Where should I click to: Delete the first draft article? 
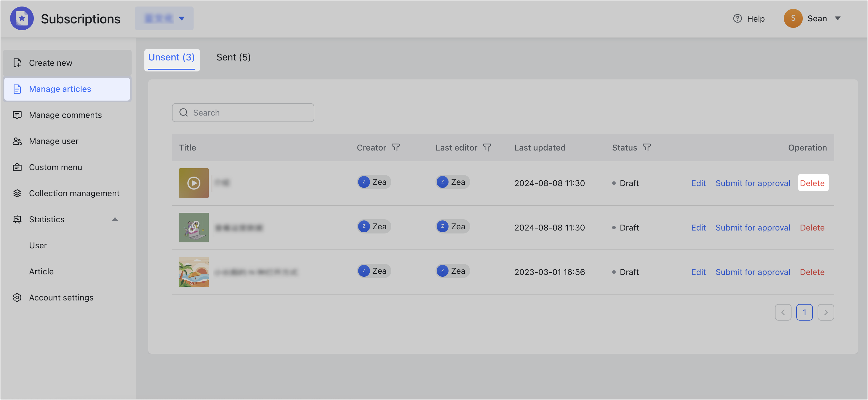[x=813, y=183]
